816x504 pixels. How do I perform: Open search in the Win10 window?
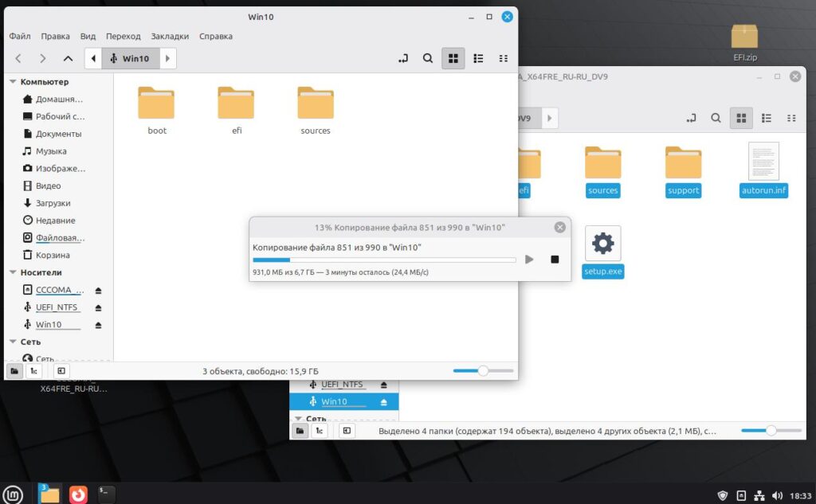coord(428,58)
